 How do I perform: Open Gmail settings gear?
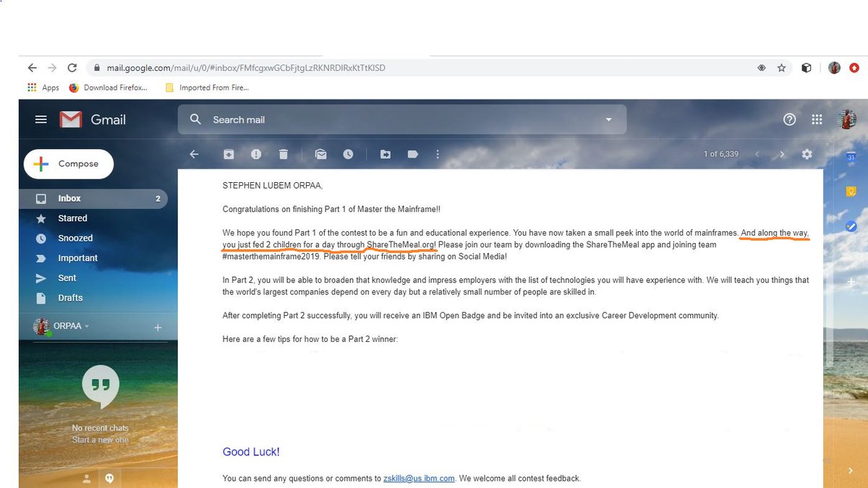click(x=807, y=154)
